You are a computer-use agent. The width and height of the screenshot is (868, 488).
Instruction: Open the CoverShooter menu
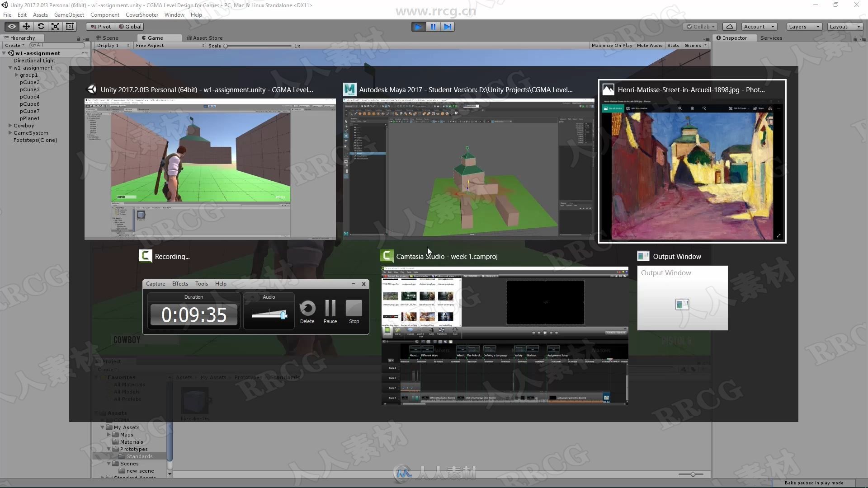142,15
